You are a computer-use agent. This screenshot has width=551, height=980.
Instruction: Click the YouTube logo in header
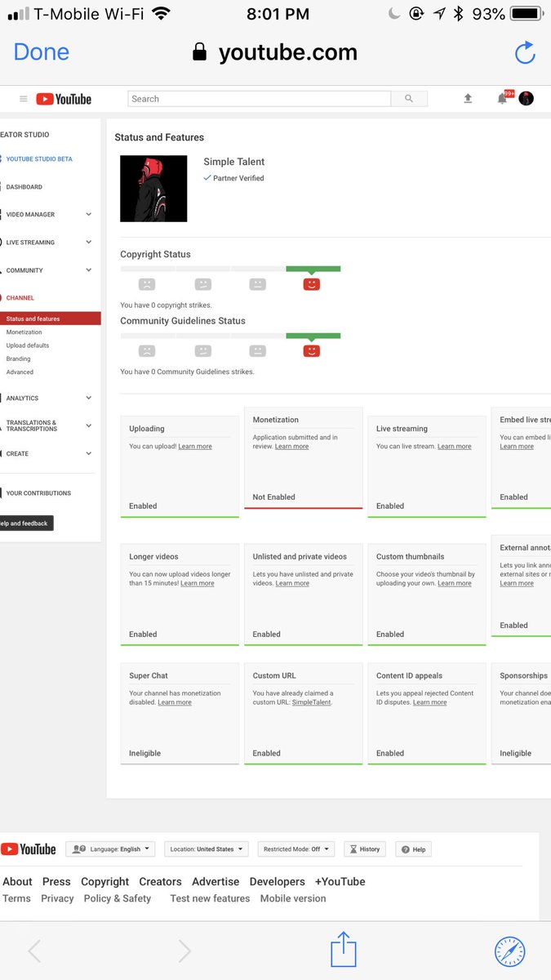(64, 99)
